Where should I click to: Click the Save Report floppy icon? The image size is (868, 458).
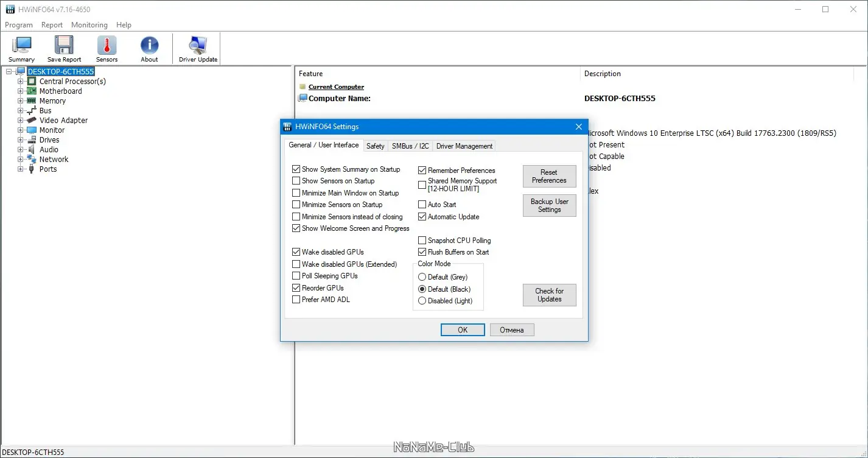coord(64,45)
